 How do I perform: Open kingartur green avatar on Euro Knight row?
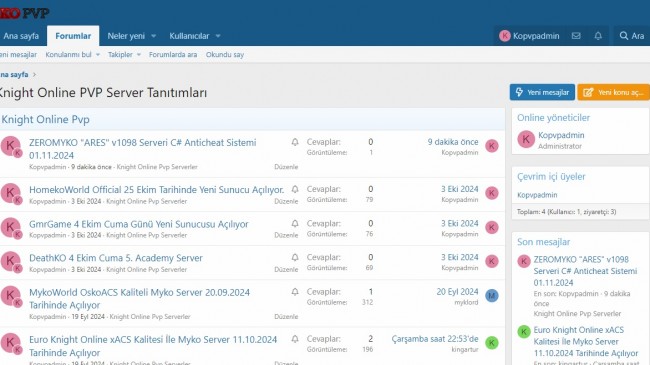492,343
